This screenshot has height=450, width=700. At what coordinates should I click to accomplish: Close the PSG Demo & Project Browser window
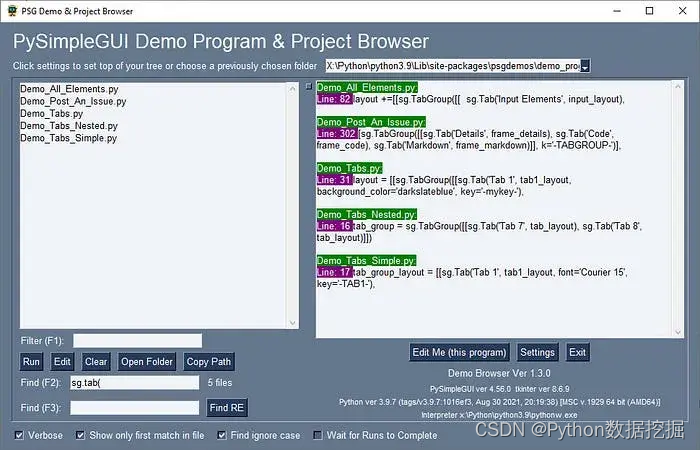[x=683, y=11]
